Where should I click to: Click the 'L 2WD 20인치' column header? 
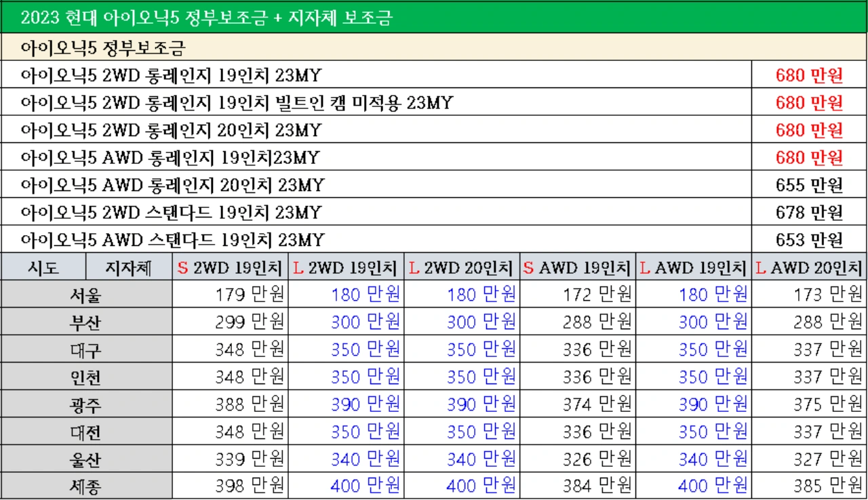(x=462, y=267)
